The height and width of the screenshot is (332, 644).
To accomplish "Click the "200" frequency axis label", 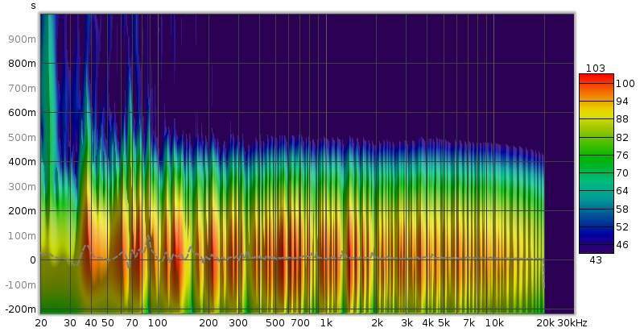I will [x=208, y=323].
